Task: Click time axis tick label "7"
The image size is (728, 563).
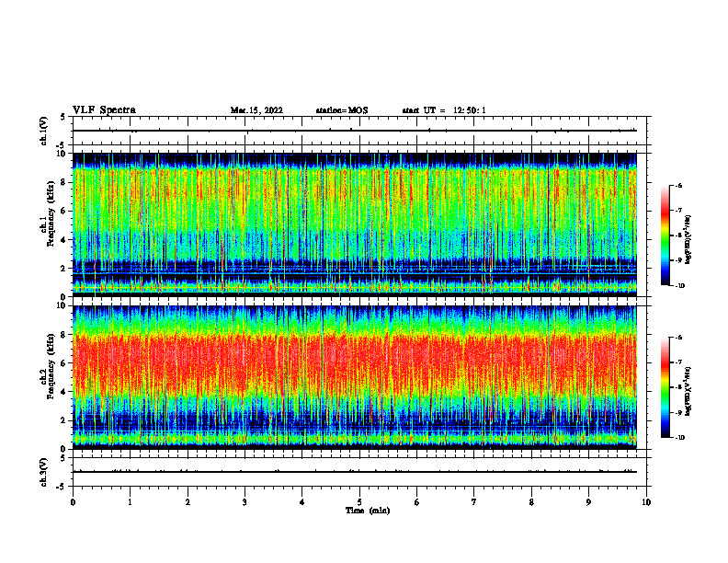Action: (x=474, y=502)
